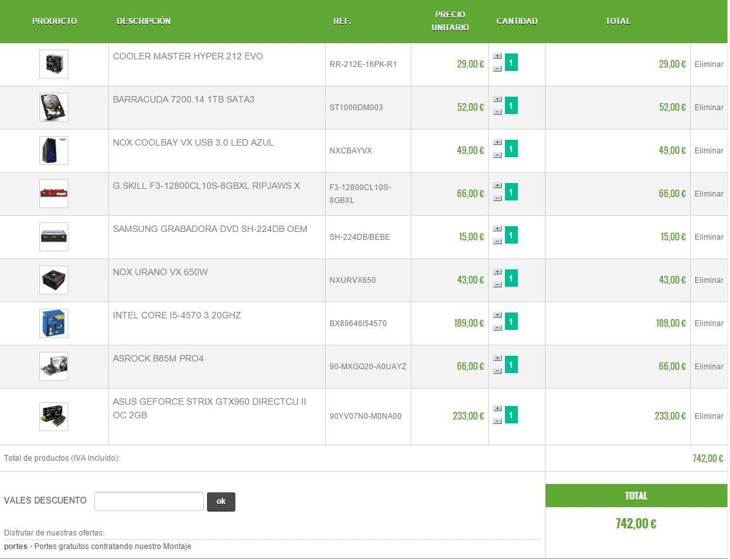This screenshot has height=560, width=730.
Task: Decrease quantity of Samsung DVD SH-224DB
Action: click(x=497, y=242)
